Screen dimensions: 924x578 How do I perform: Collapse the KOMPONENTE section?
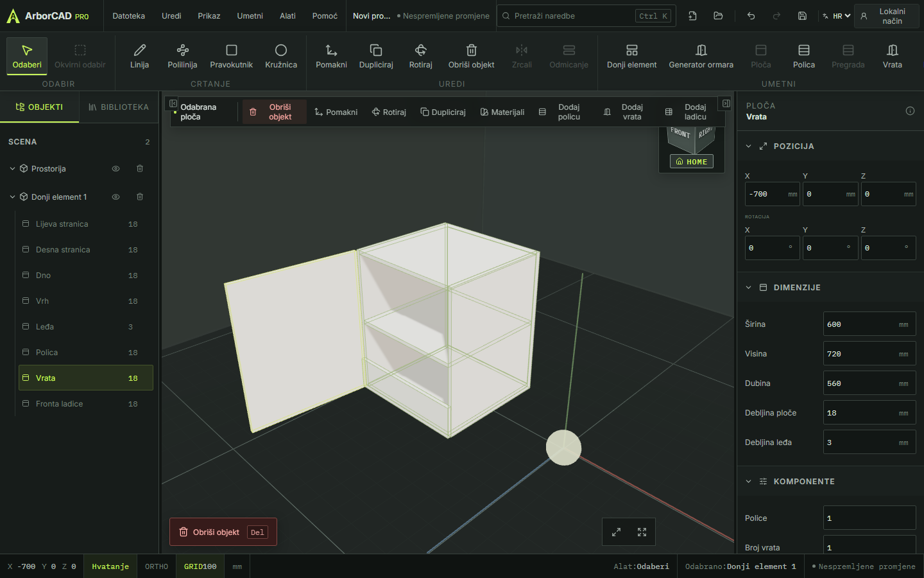coord(748,482)
